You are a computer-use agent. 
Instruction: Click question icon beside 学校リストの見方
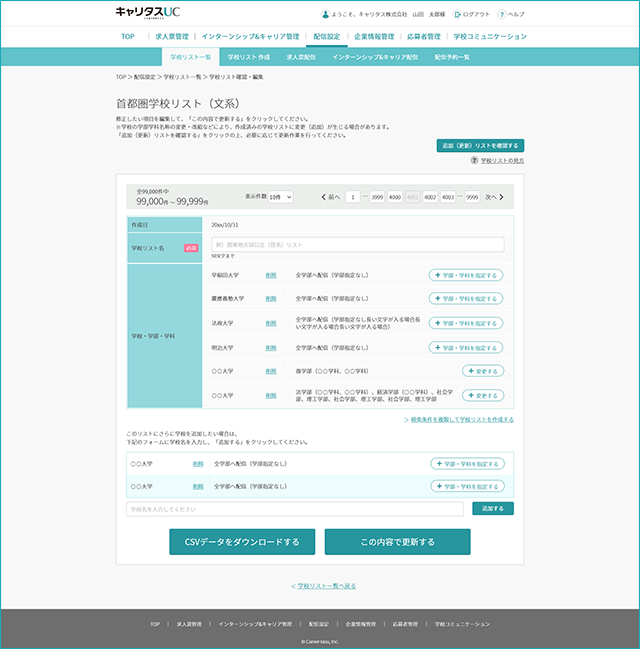pyautogui.click(x=474, y=160)
